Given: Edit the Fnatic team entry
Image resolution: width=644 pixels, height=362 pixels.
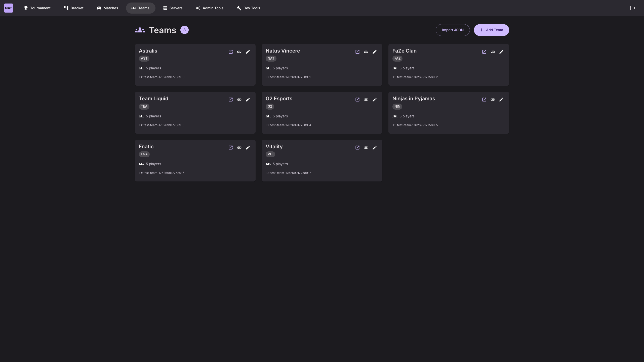Looking at the screenshot, I should click(x=248, y=148).
